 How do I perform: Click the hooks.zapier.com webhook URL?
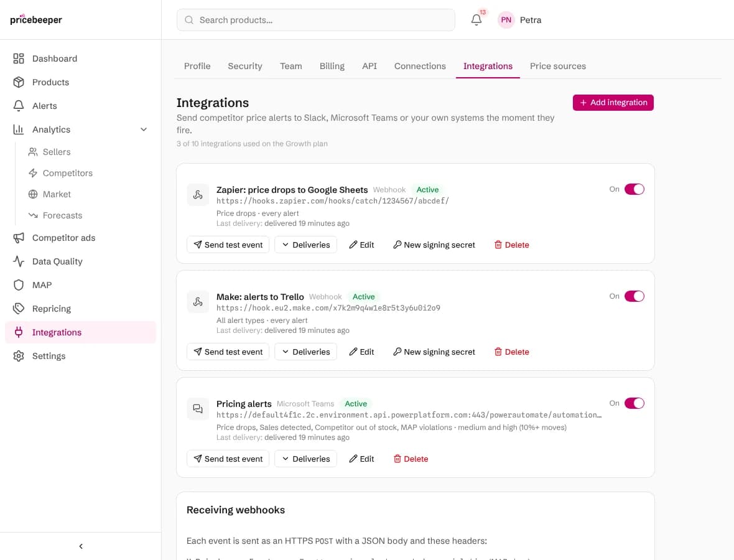pyautogui.click(x=332, y=201)
